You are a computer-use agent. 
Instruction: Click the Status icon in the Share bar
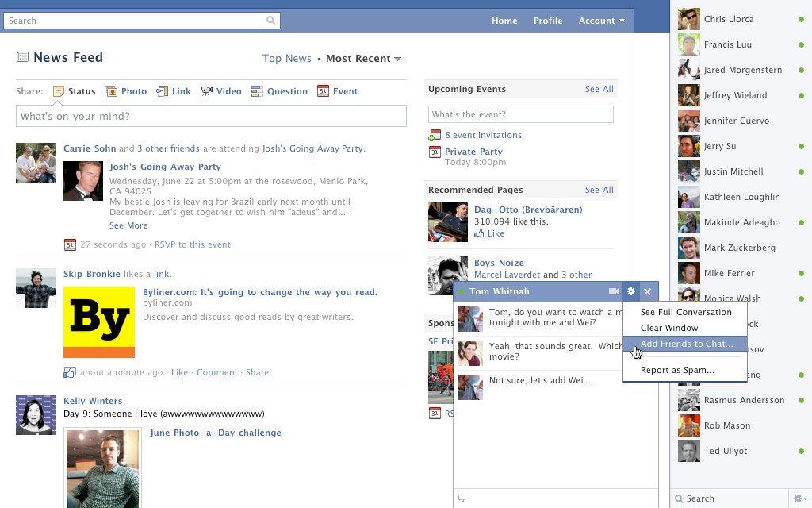click(59, 91)
